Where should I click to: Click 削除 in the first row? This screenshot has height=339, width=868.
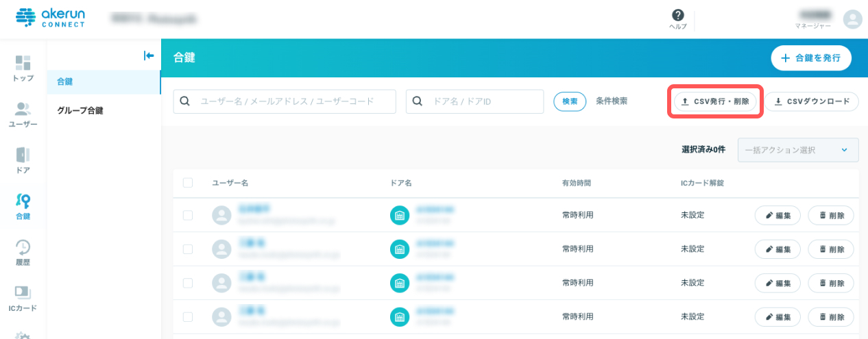coord(831,215)
